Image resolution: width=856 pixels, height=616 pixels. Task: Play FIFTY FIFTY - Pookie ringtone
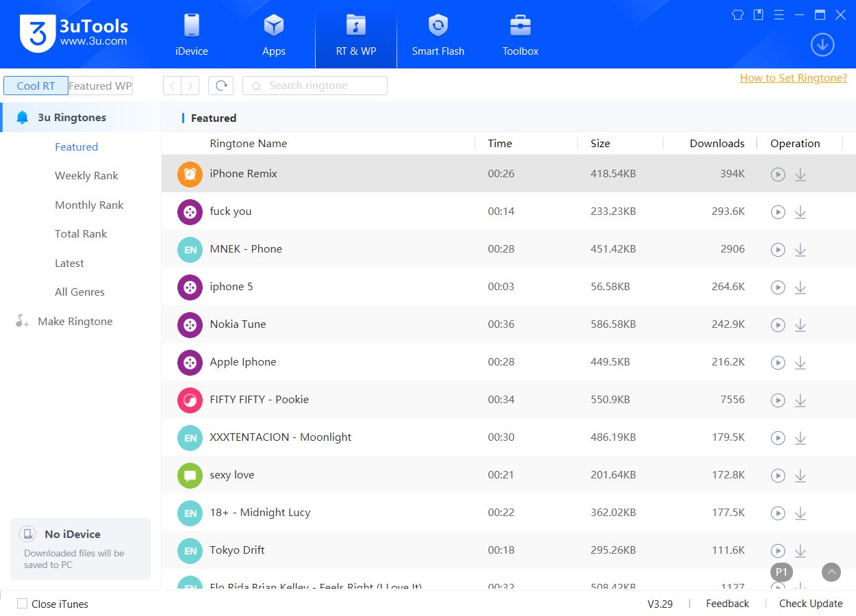(x=777, y=400)
